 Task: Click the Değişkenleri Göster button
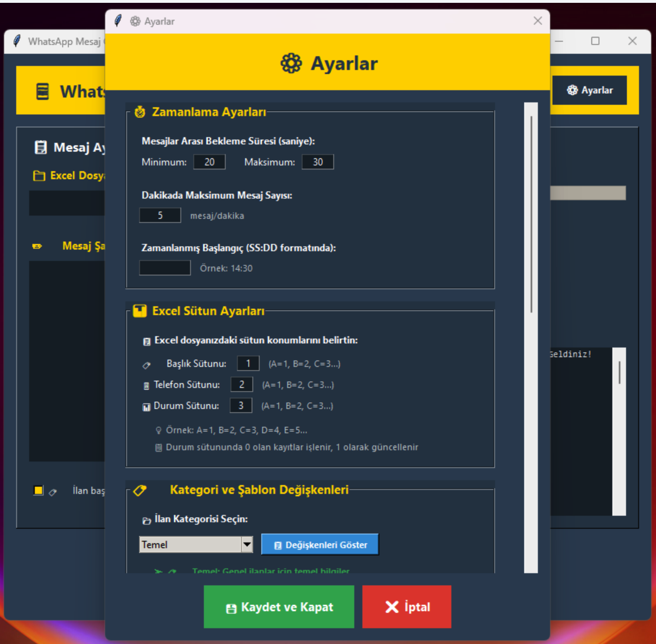pyautogui.click(x=320, y=544)
